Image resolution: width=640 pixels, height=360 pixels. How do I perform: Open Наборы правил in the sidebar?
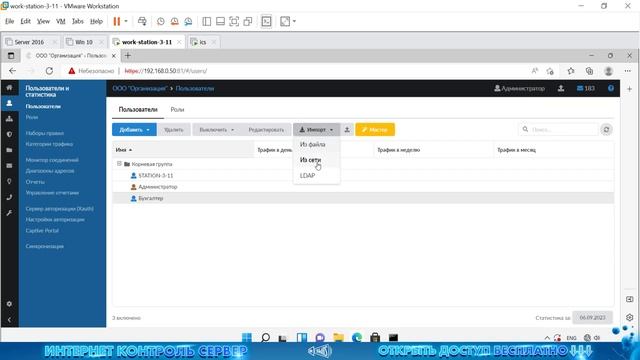coord(44,133)
